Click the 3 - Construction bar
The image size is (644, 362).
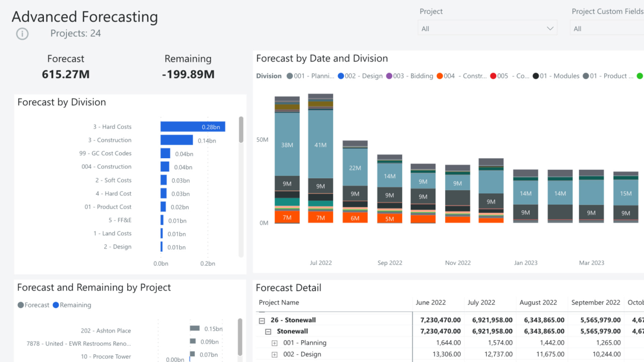coord(176,140)
